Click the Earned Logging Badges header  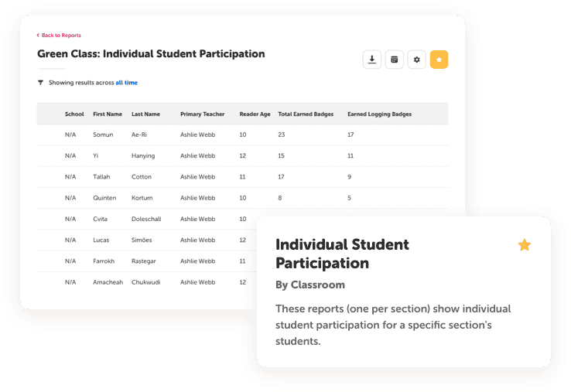pyautogui.click(x=379, y=114)
